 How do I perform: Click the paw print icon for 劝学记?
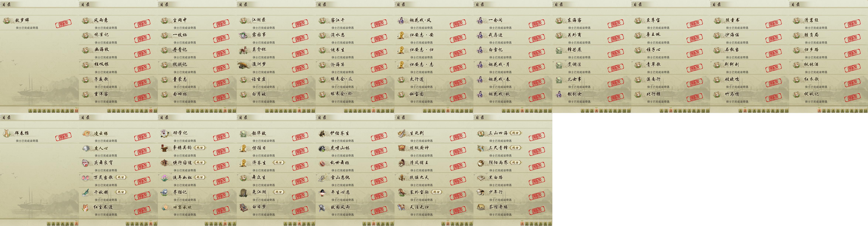pos(165,133)
